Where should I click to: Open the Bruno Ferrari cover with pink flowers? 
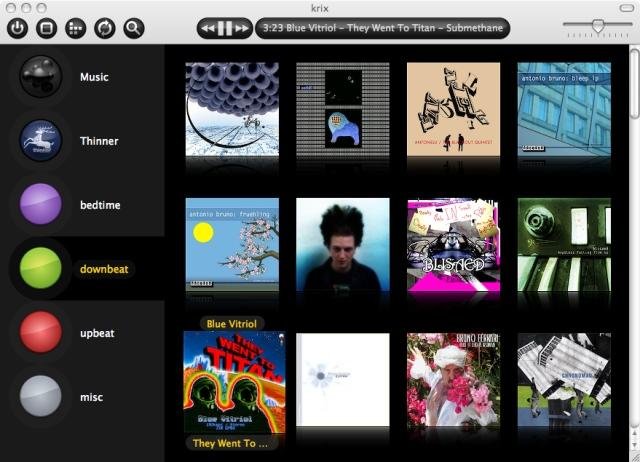click(453, 380)
